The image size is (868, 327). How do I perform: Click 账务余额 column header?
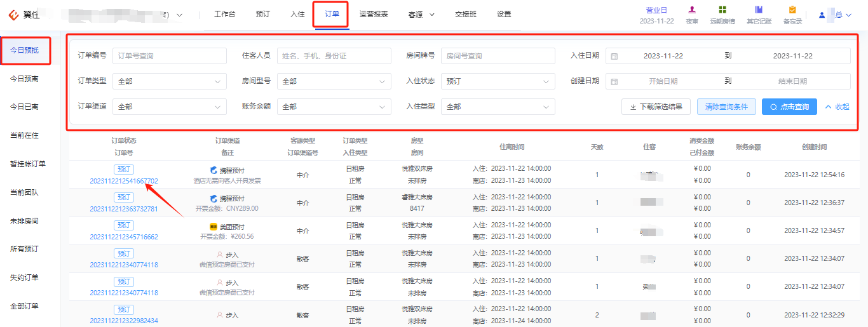pos(748,147)
